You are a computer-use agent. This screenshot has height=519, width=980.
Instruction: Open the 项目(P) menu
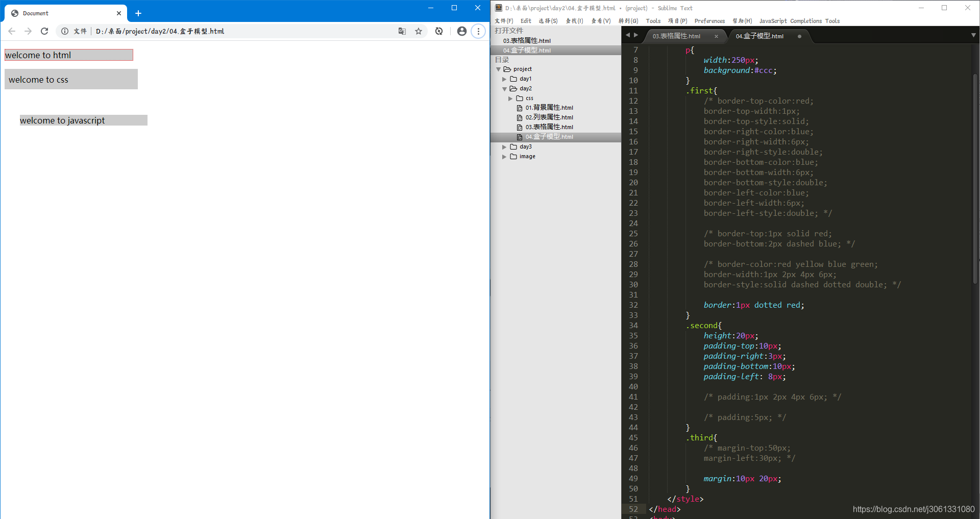pyautogui.click(x=678, y=21)
